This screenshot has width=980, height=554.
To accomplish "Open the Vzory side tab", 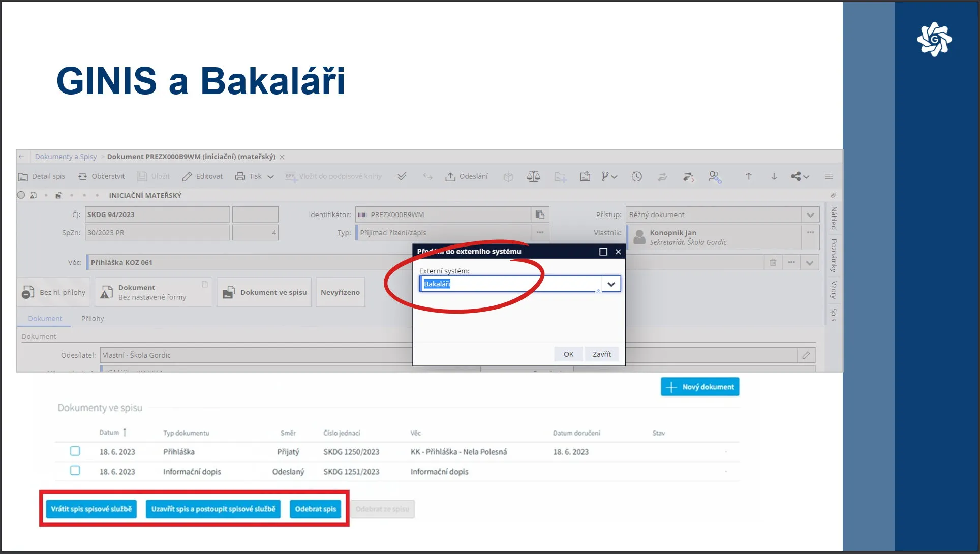I will click(x=834, y=290).
